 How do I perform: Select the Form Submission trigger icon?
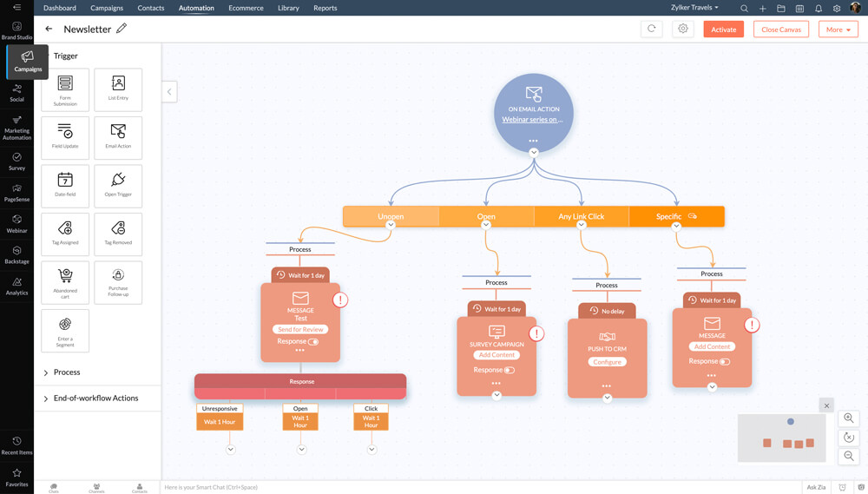[65, 84]
